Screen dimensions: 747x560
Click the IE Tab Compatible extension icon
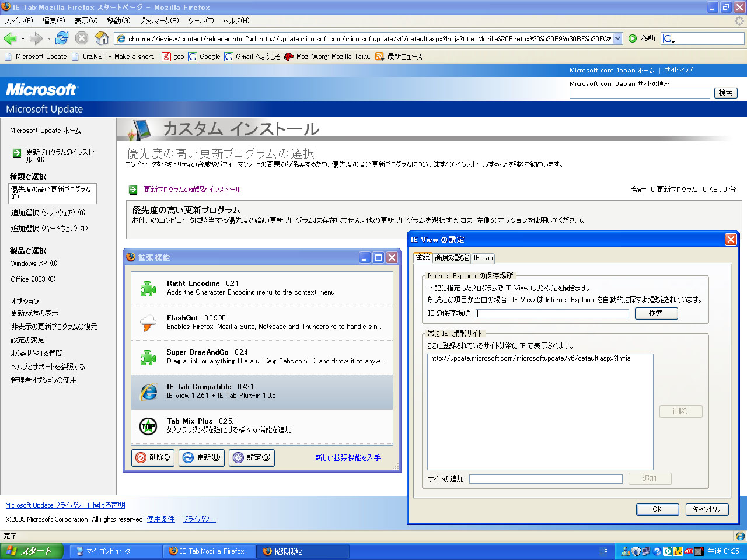pos(148,391)
